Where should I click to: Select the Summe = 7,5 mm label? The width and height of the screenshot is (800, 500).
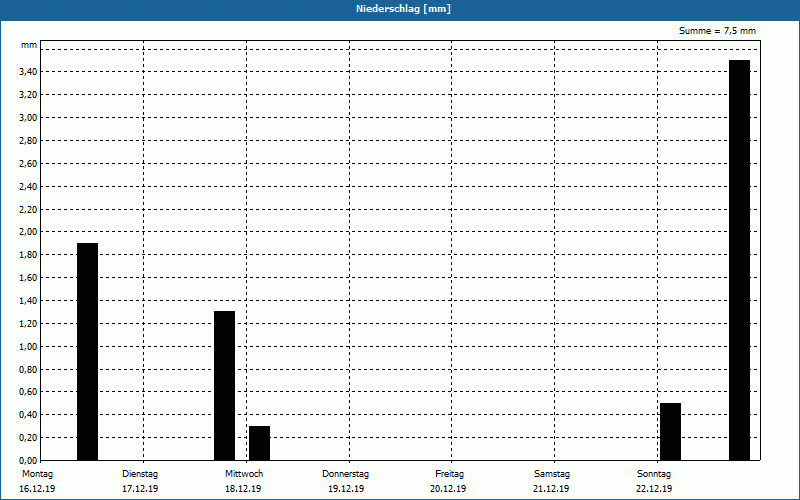(717, 31)
